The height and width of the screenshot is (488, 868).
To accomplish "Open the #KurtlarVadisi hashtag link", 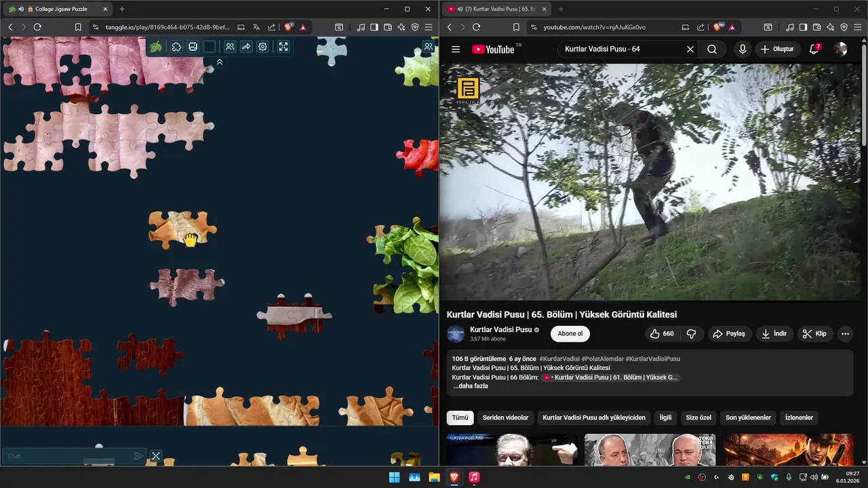I will coord(559,359).
